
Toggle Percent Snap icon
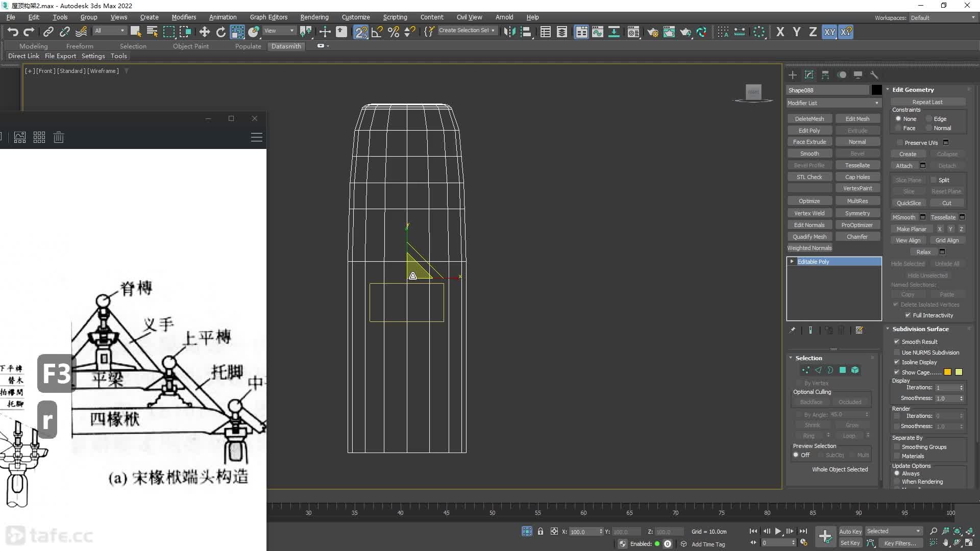coord(394,32)
